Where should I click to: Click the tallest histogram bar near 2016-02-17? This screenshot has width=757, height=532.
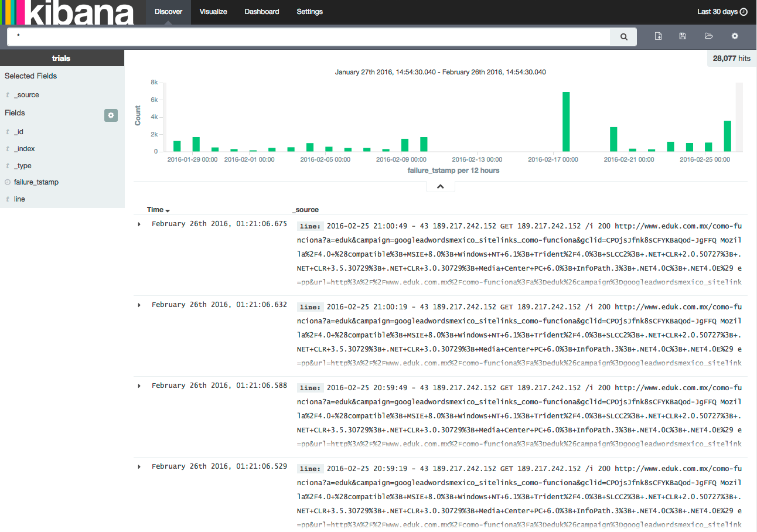pos(566,122)
